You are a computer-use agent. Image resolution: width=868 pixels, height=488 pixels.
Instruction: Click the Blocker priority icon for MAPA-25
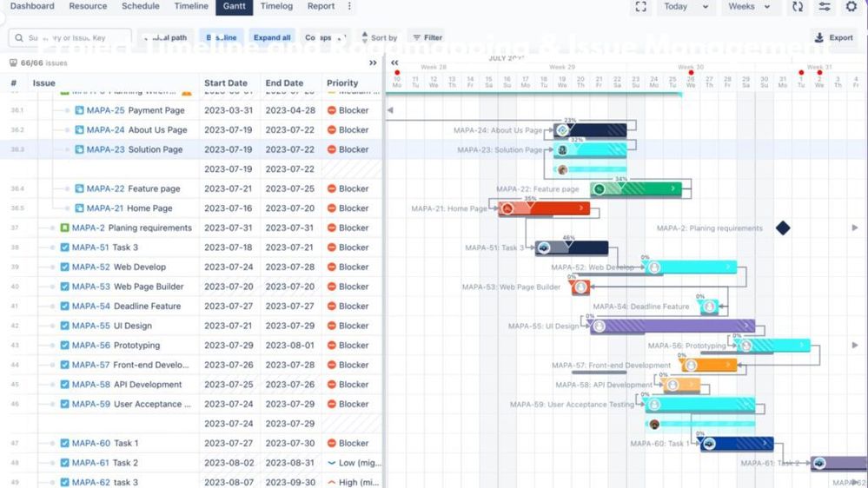pos(332,110)
